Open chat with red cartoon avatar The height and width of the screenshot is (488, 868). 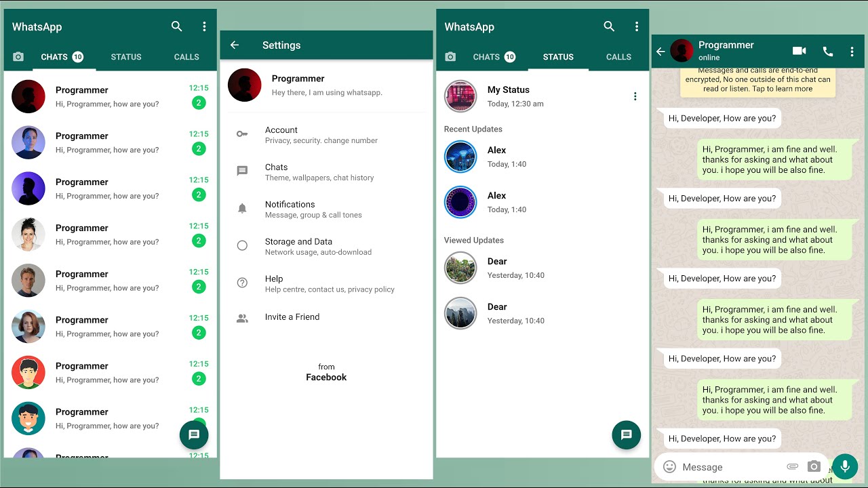[111, 372]
